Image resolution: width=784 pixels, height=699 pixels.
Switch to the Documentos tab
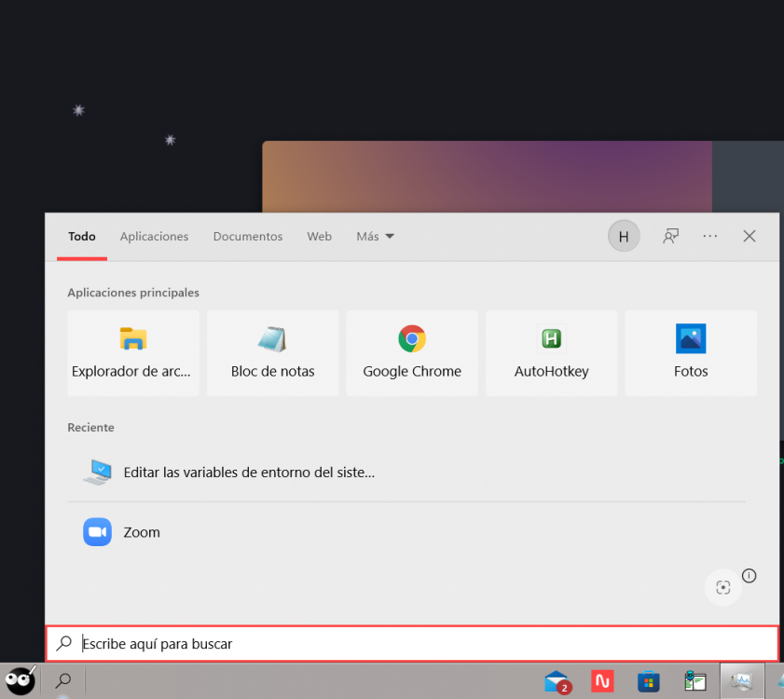pyautogui.click(x=247, y=237)
